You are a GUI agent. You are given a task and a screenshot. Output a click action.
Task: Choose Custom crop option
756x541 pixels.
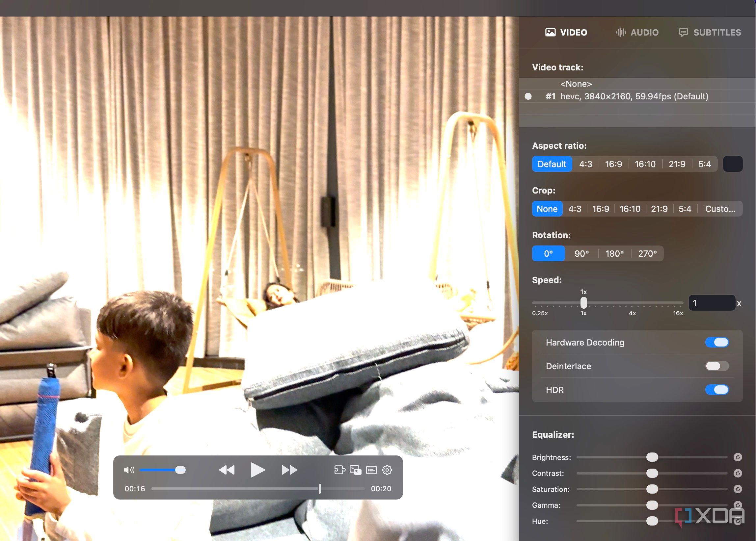click(x=720, y=209)
